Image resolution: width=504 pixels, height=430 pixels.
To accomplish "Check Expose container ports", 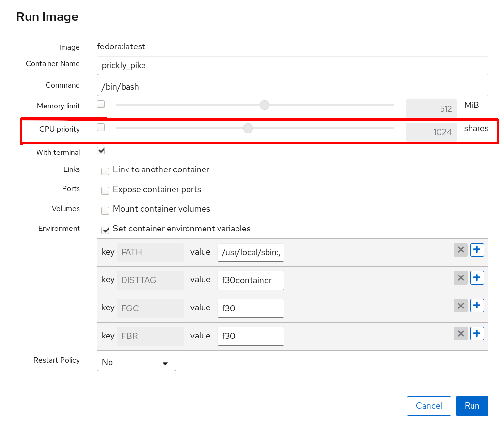I will [x=105, y=191].
